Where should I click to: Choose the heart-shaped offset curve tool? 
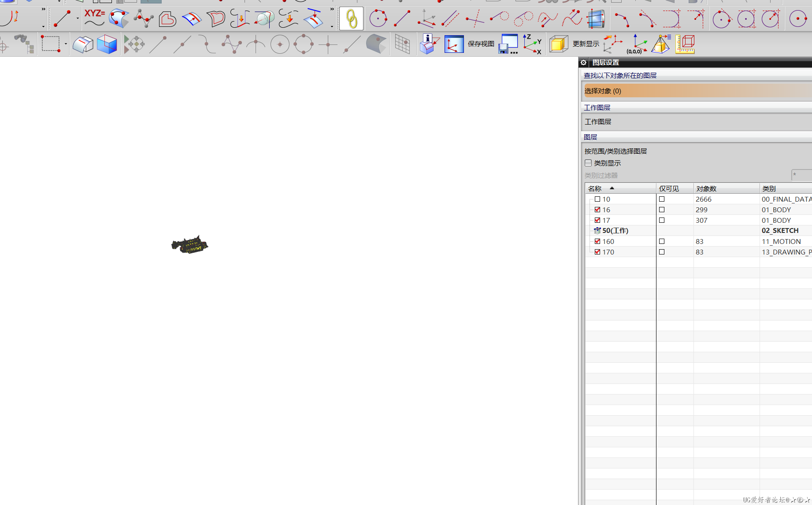coord(167,19)
